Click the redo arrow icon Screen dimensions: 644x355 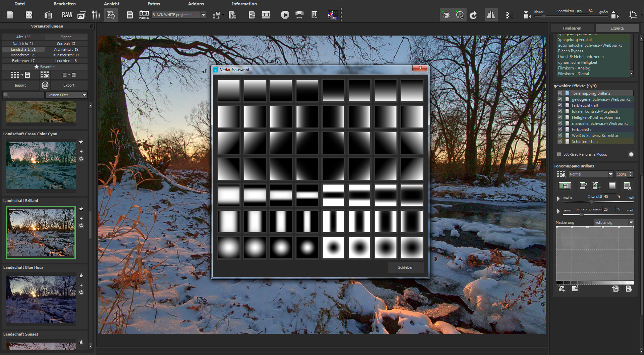pyautogui.click(x=473, y=15)
